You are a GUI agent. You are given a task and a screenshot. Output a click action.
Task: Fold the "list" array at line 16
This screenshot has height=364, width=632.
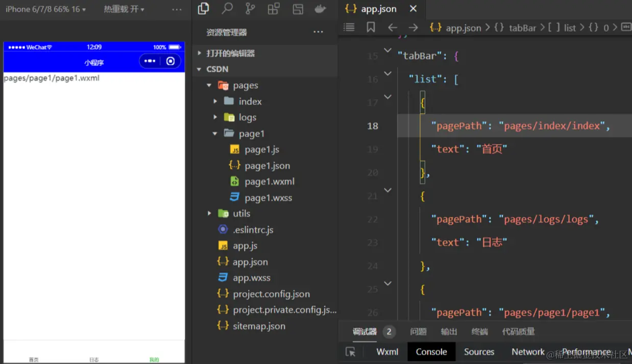pos(387,73)
